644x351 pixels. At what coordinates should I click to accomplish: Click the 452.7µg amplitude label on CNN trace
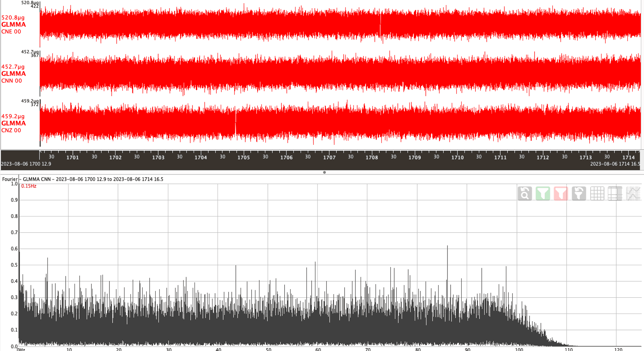click(13, 67)
